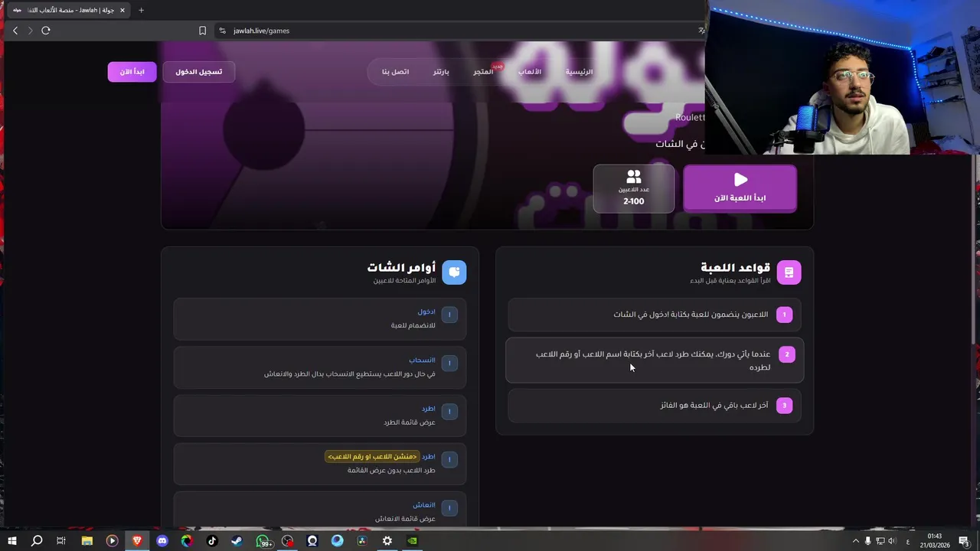
Task: Click the تسجيل الدخول login button
Action: (x=198, y=72)
